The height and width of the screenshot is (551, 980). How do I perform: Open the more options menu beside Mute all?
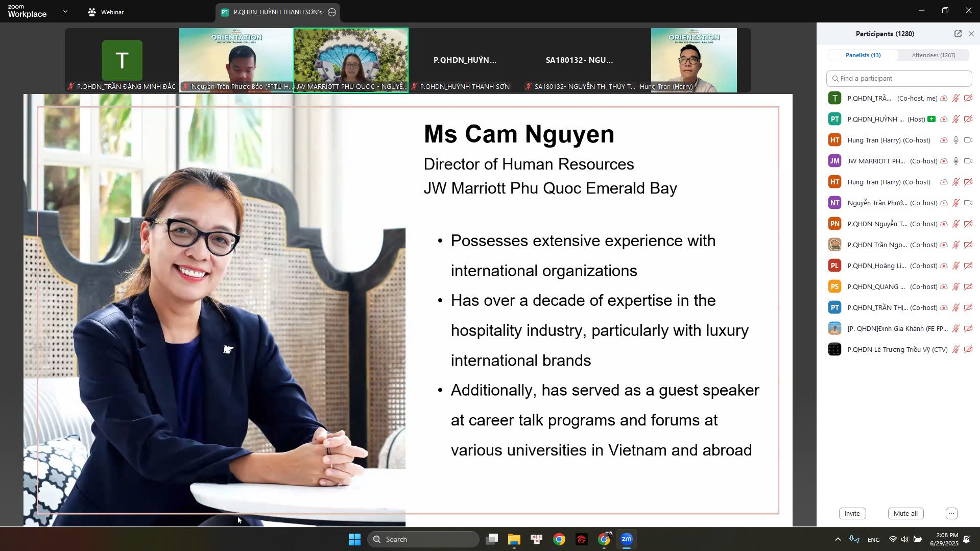pyautogui.click(x=951, y=513)
